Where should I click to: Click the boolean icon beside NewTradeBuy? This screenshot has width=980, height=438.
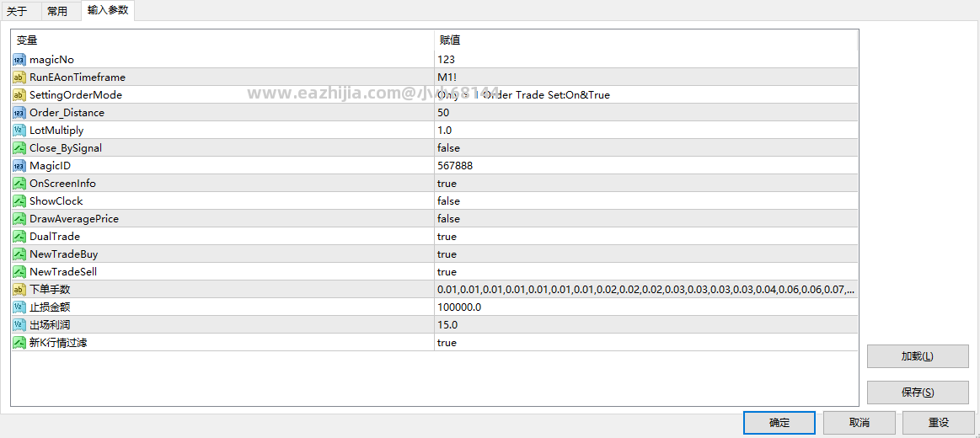tap(19, 254)
